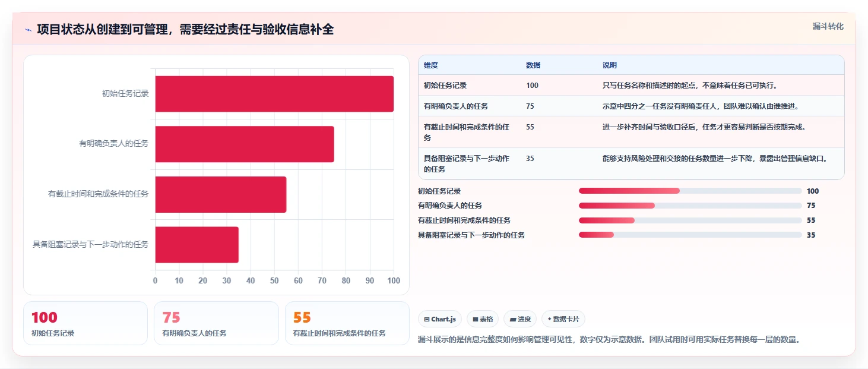Select the 数据卡片 tag chip
868x369 pixels.
(563, 319)
